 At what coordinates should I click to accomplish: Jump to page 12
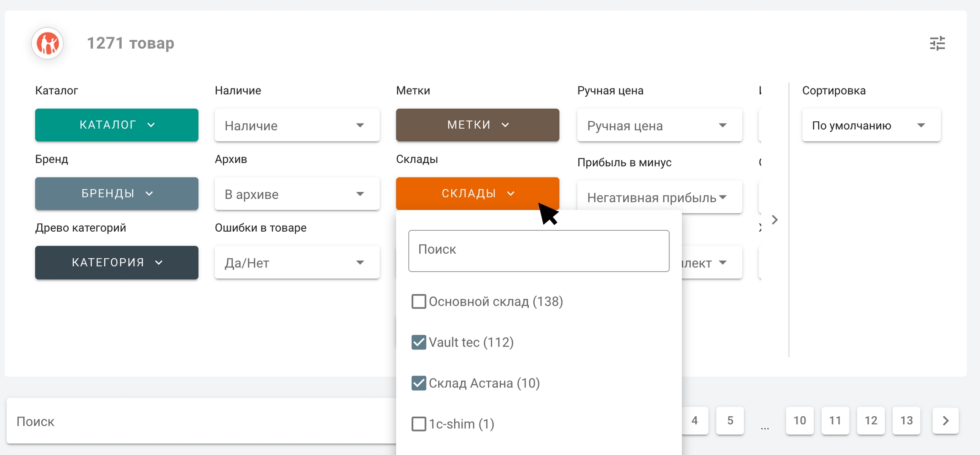pyautogui.click(x=871, y=421)
